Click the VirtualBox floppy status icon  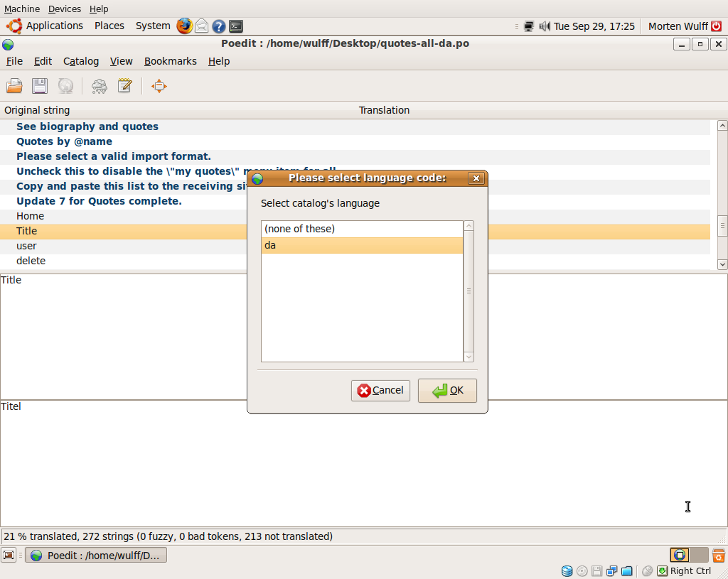tap(596, 571)
